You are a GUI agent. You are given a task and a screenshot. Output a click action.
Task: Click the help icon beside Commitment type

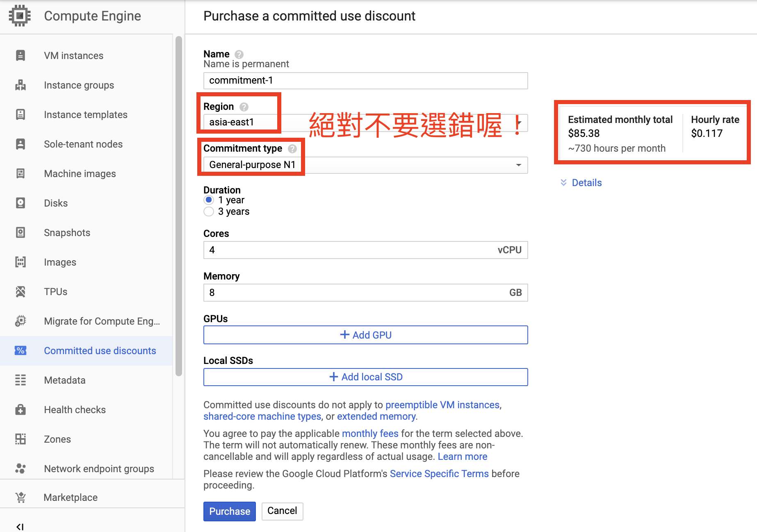point(292,149)
